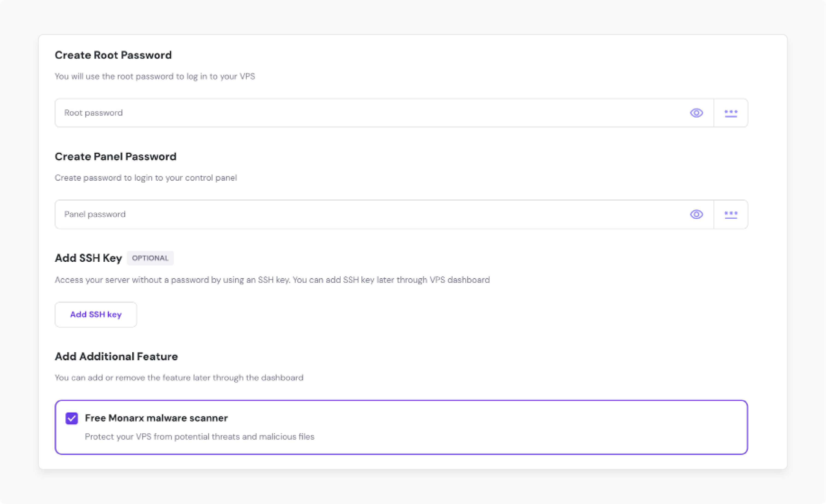Click the 'Create Root Password' heading
The height and width of the screenshot is (504, 826).
pos(113,55)
